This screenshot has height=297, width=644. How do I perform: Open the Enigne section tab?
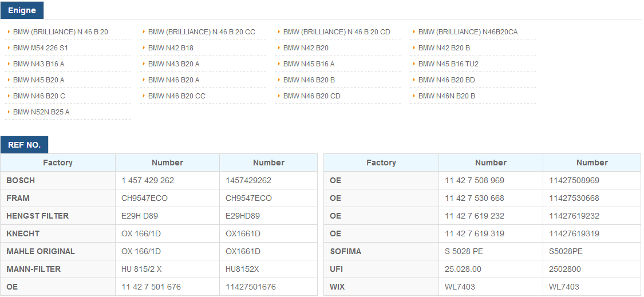click(22, 10)
